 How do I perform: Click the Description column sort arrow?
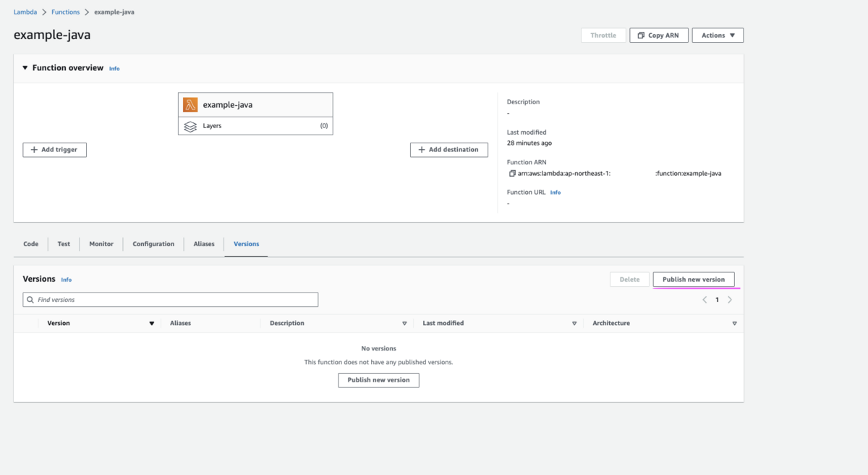point(404,324)
